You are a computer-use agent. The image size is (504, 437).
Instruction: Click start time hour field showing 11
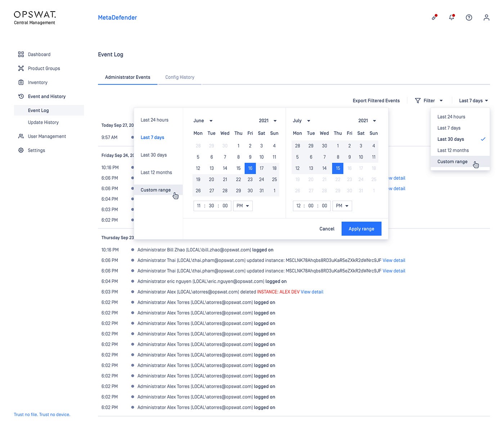tap(199, 206)
